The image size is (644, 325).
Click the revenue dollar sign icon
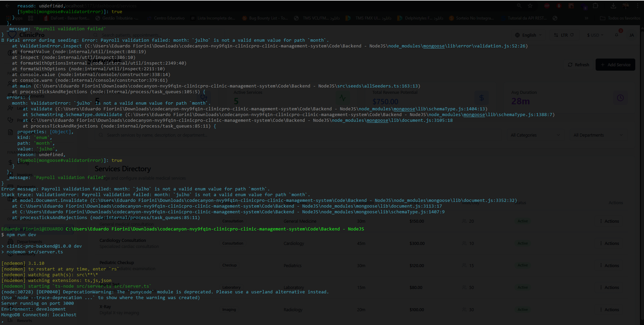[481, 98]
